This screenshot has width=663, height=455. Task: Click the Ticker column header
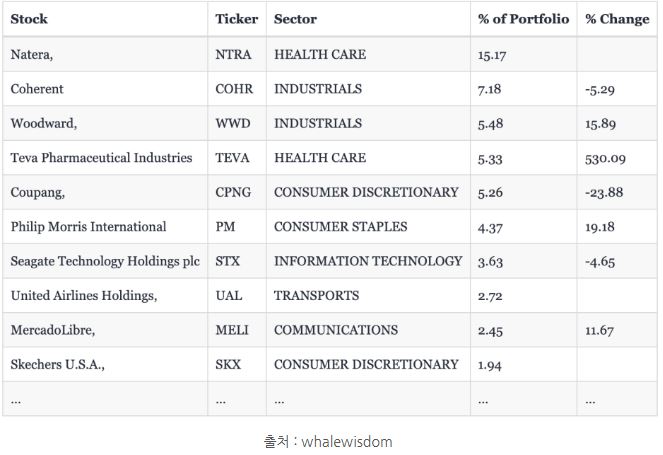click(236, 19)
